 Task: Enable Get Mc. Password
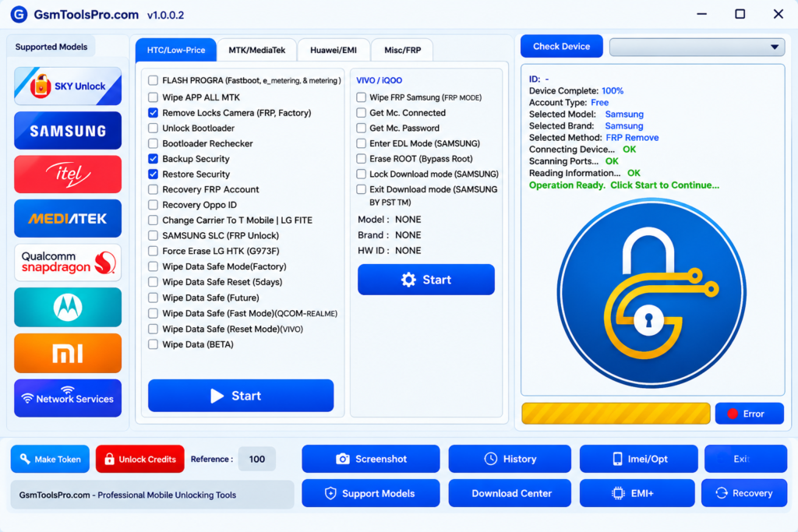(x=362, y=129)
